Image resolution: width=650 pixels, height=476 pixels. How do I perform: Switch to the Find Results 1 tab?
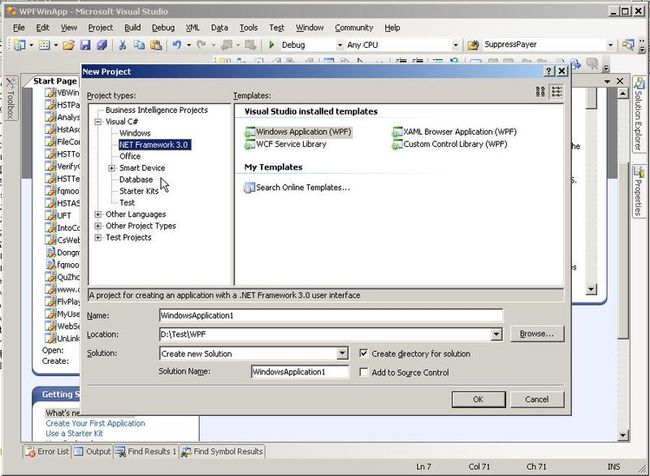pos(146,452)
